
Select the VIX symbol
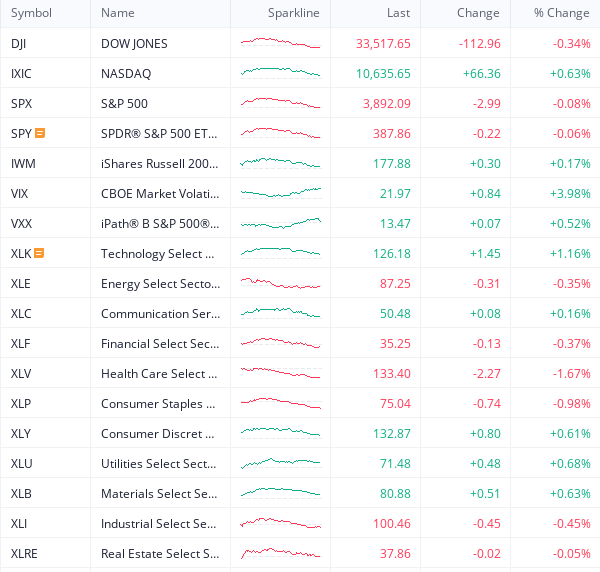tap(20, 194)
